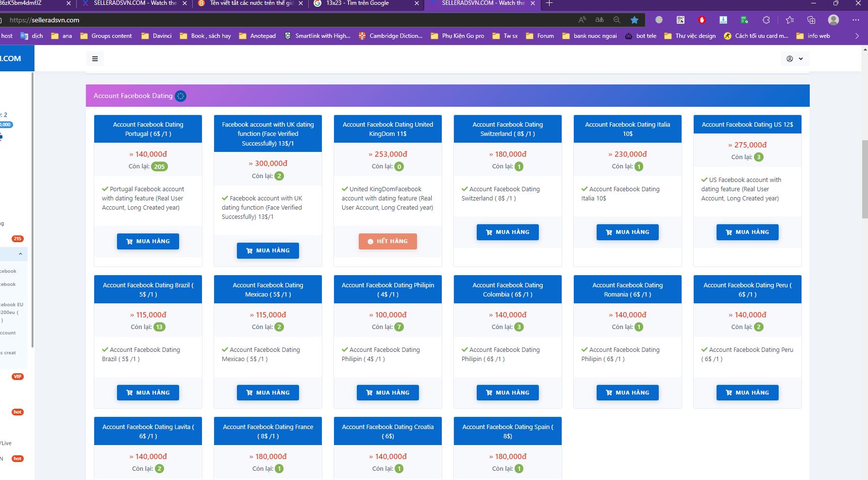Click MUA HÀNG for Philipin 4$ account

tap(388, 393)
